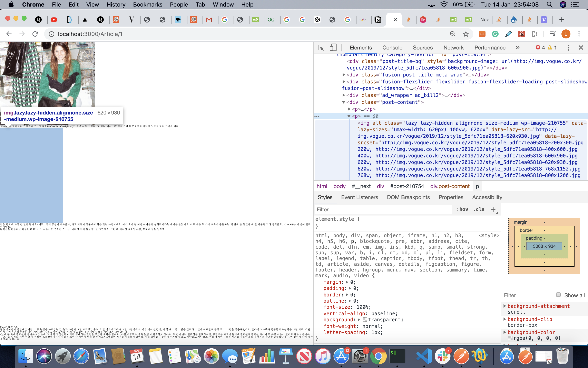
Task: Close the DevTools panel
Action: [x=581, y=48]
